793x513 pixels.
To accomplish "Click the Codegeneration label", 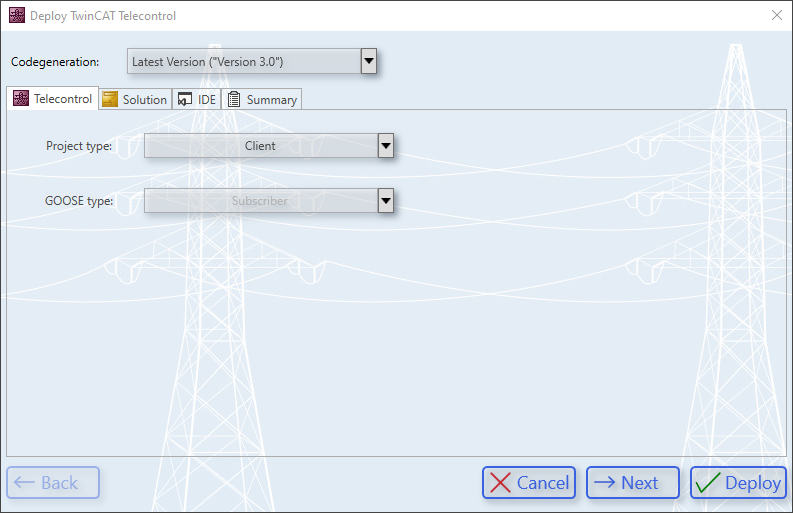I will (x=55, y=62).
